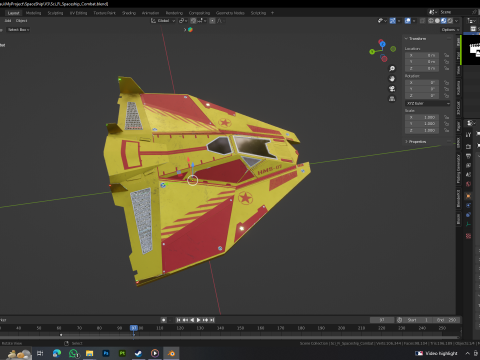Image resolution: width=480 pixels, height=360 pixels.
Task: Toggle the Location X lock icon
Action: (x=447, y=55)
